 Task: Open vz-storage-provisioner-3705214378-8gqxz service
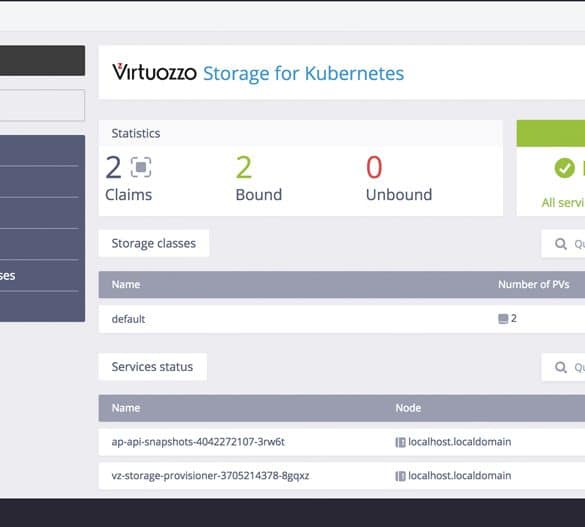click(210, 476)
